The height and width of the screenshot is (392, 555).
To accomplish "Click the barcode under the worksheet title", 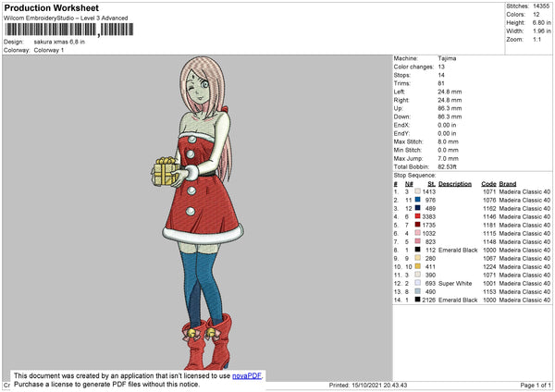I will [x=69, y=30].
